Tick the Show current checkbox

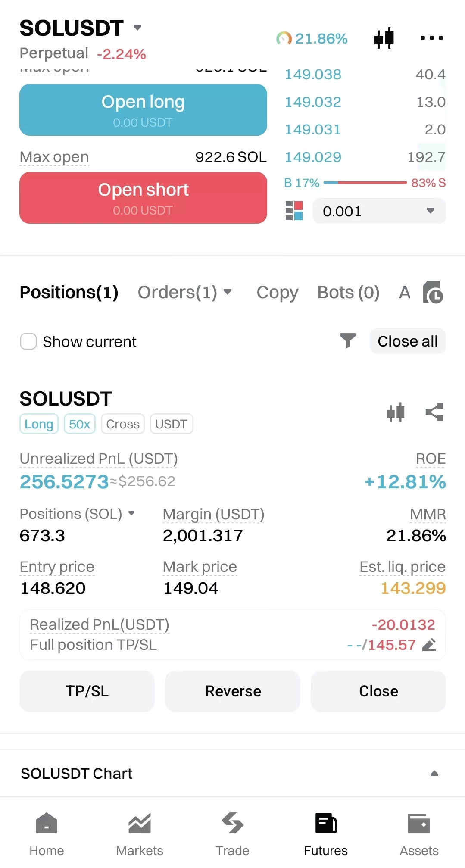pyautogui.click(x=28, y=341)
